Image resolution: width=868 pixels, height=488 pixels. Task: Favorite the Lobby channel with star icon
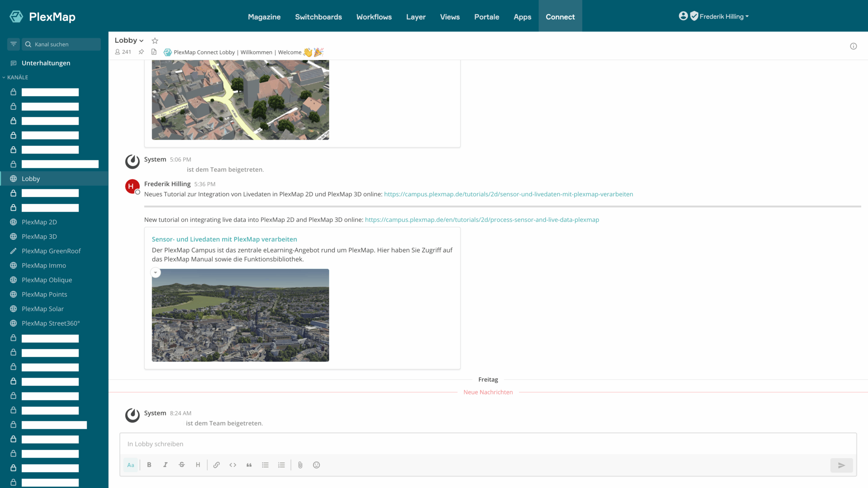point(155,41)
